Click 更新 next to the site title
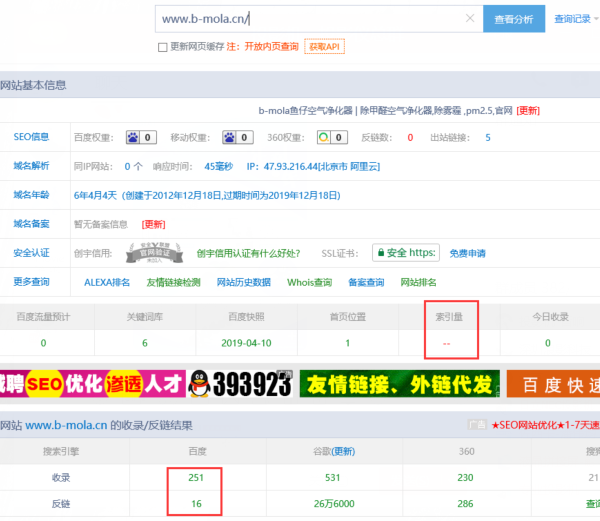 (528, 111)
